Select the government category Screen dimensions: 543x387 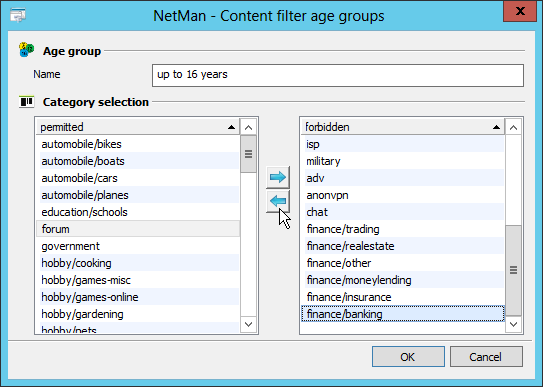tap(138, 246)
